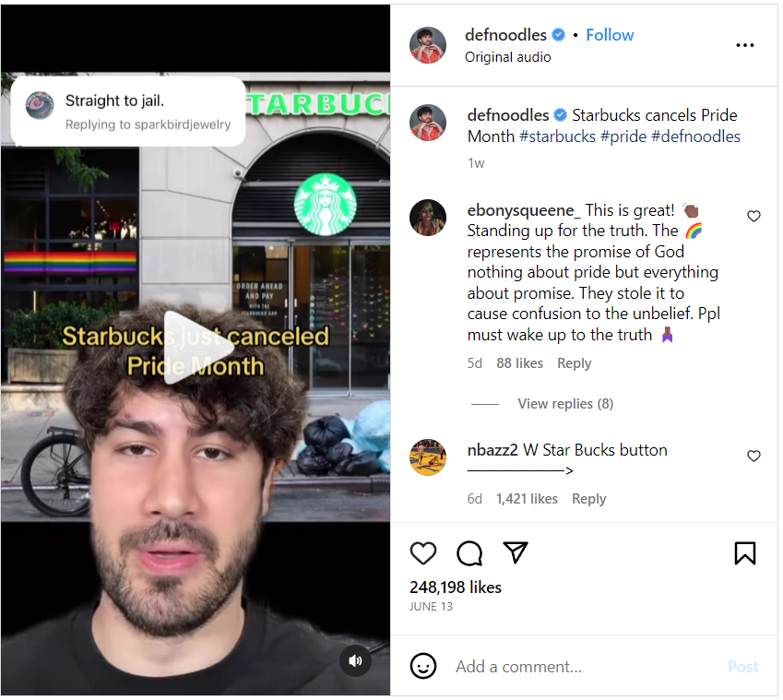This screenshot has width=783, height=700.
Task: Mute the video with speaker icon
Action: [x=355, y=661]
